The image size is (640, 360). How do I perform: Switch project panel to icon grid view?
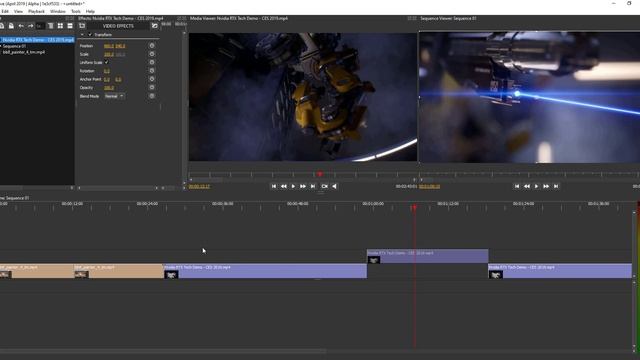tap(60, 26)
